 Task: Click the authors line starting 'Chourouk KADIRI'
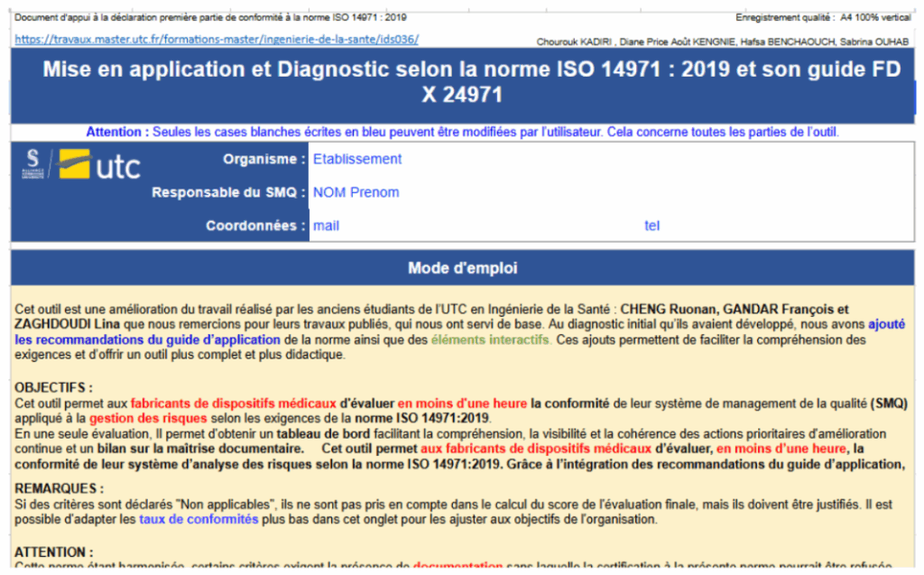(722, 42)
